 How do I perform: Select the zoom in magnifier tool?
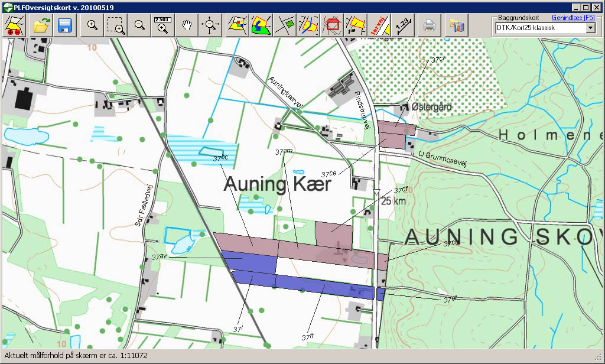(x=92, y=25)
